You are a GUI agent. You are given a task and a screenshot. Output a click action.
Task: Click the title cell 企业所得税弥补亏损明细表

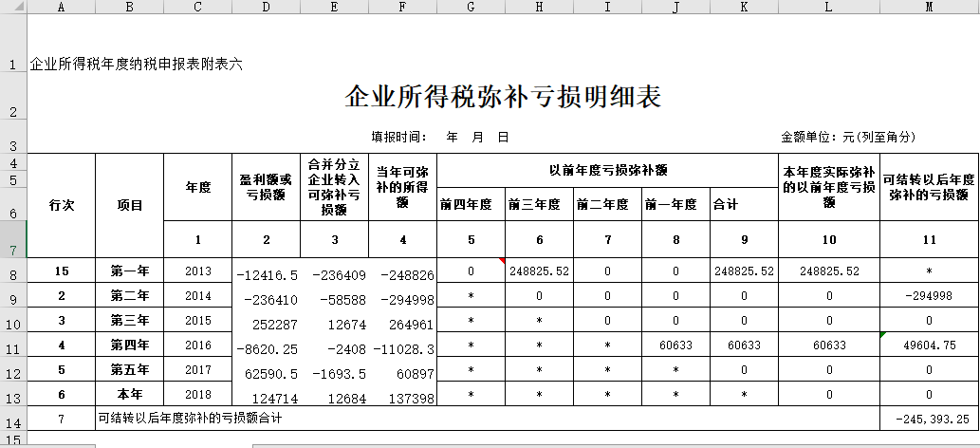point(502,97)
